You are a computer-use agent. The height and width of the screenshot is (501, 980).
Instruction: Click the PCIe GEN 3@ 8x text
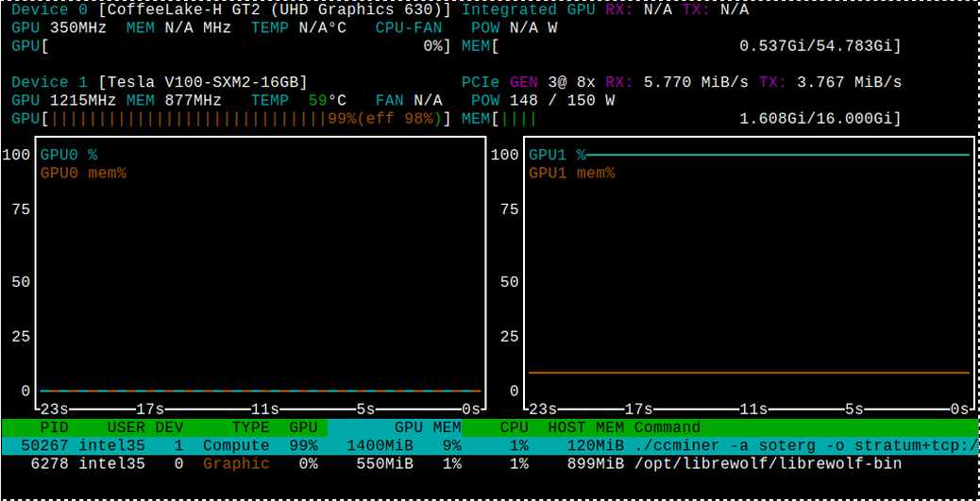528,82
